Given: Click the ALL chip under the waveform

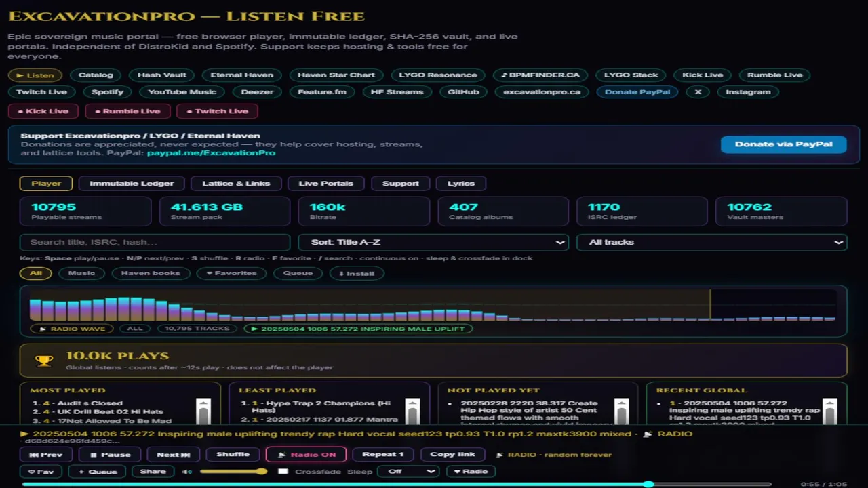Looking at the screenshot, I should pos(135,329).
